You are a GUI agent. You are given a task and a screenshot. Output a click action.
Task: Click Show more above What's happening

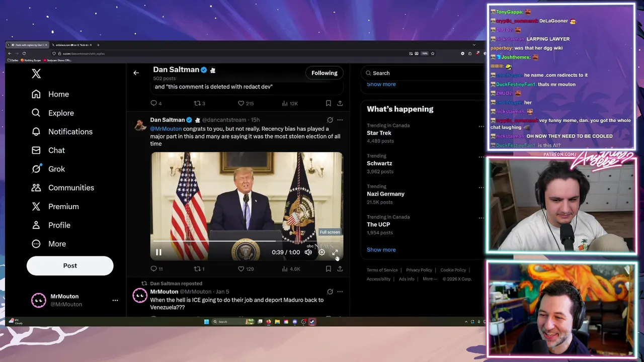pos(381,84)
